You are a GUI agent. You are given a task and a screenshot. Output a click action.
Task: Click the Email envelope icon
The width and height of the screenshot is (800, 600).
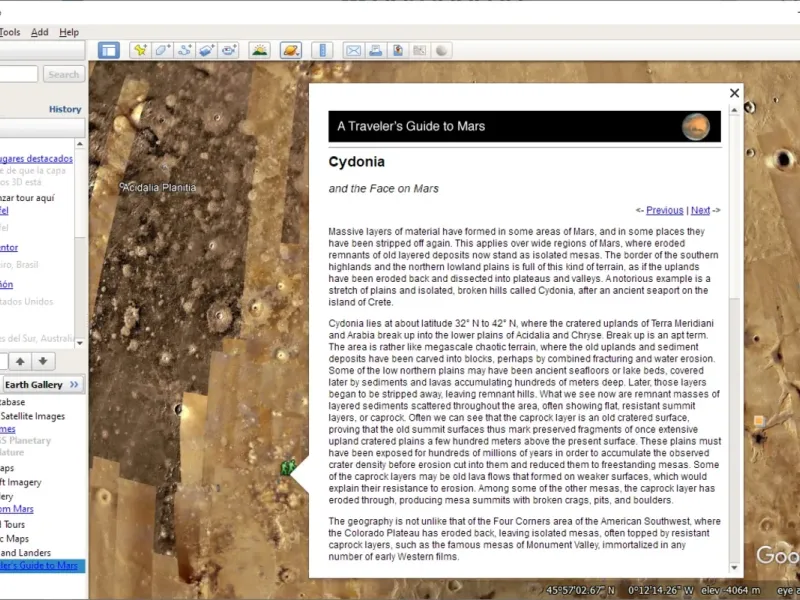tap(353, 50)
